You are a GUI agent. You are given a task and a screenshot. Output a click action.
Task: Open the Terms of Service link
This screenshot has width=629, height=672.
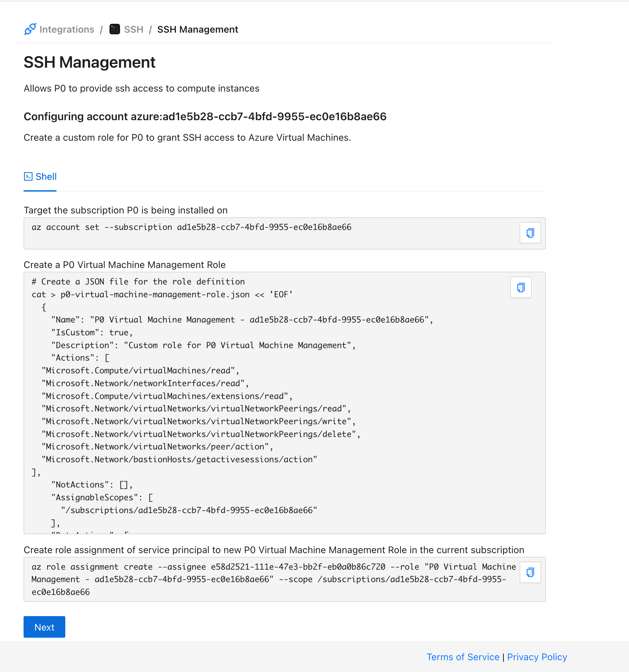(462, 657)
